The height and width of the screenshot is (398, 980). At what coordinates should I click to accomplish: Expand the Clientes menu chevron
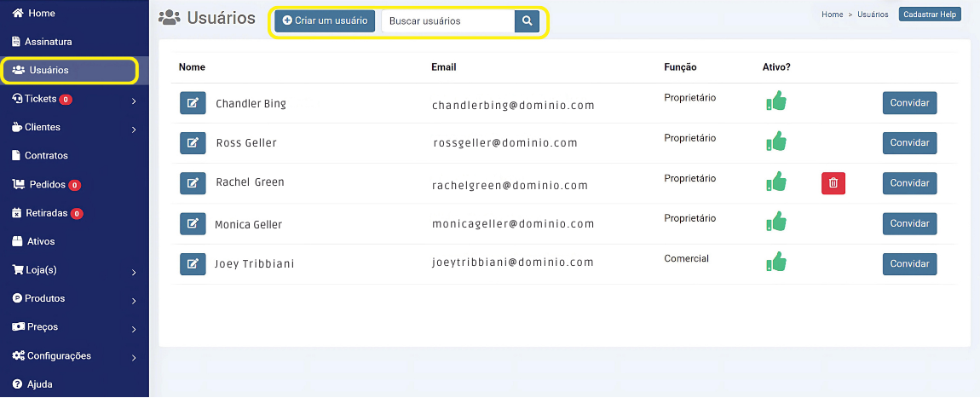tap(134, 130)
